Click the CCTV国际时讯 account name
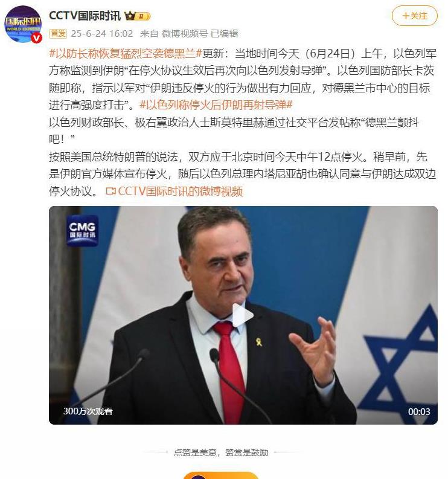The height and width of the screenshot is (479, 448). (85, 16)
